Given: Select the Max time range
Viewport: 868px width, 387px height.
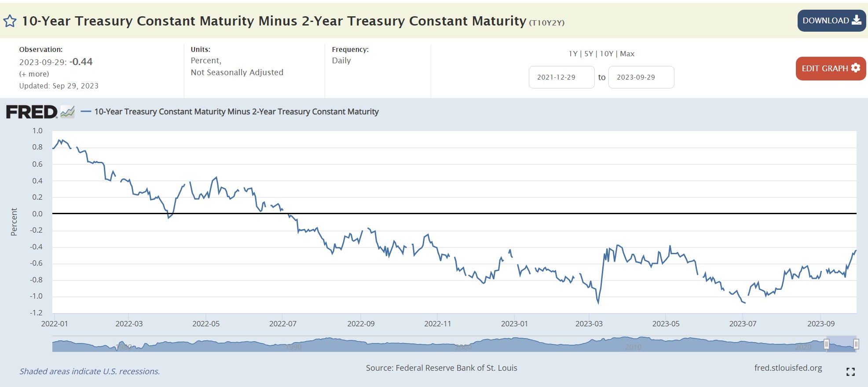Looking at the screenshot, I should (627, 54).
